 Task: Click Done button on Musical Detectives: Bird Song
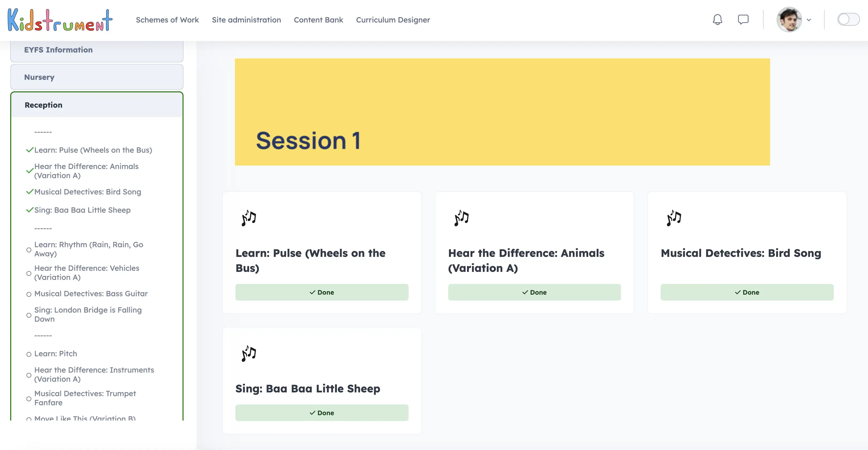tap(747, 292)
